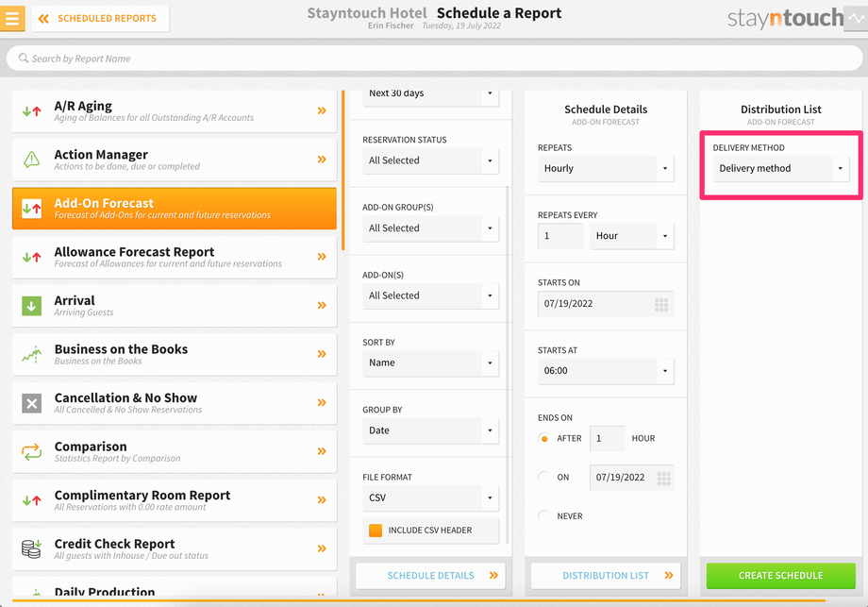The height and width of the screenshot is (607, 868).
Task: Open the activity pulse icon at top right
Action: click(856, 18)
